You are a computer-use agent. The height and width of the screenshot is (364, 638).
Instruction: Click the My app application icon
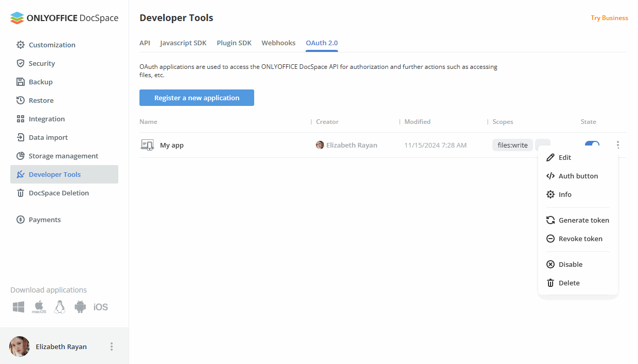coord(147,145)
